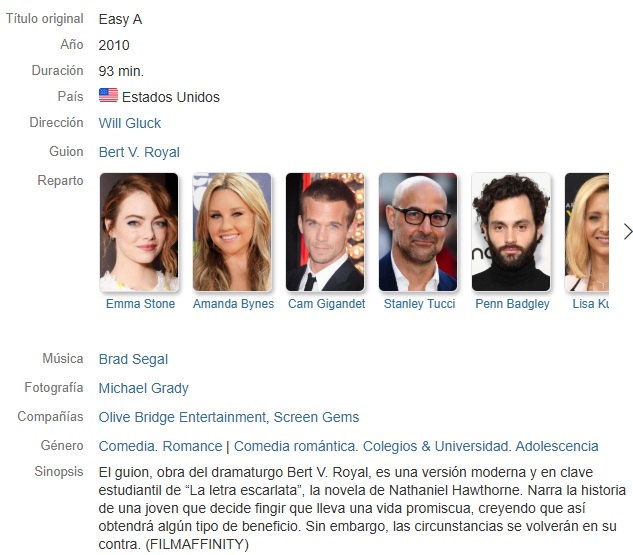The width and height of the screenshot is (633, 555).
Task: Open the cast photo above Stanley Tucci
Action: [418, 232]
